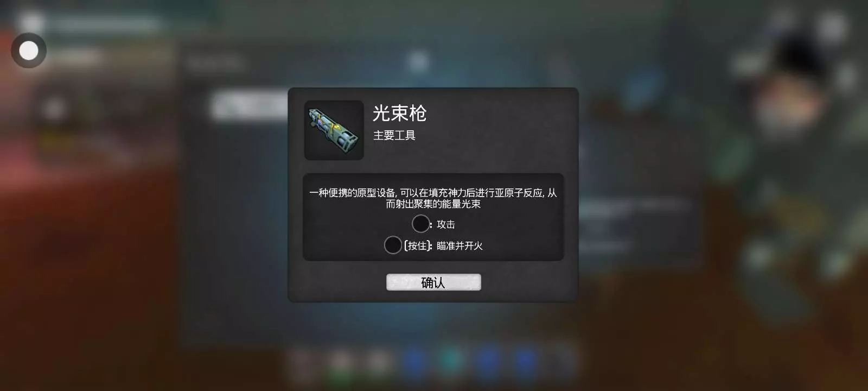Click the 主要工具 category label
Screen dimensions: 868x391
pos(394,135)
